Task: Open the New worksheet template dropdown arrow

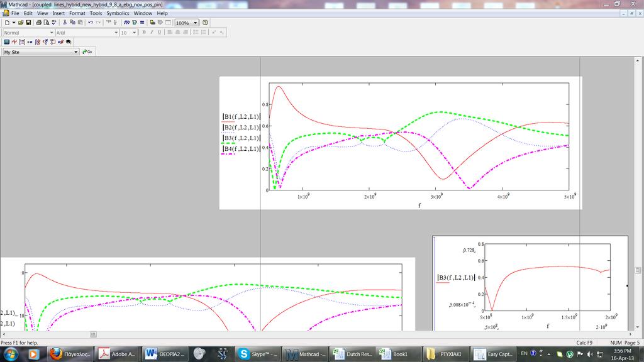Action: pos(14,23)
